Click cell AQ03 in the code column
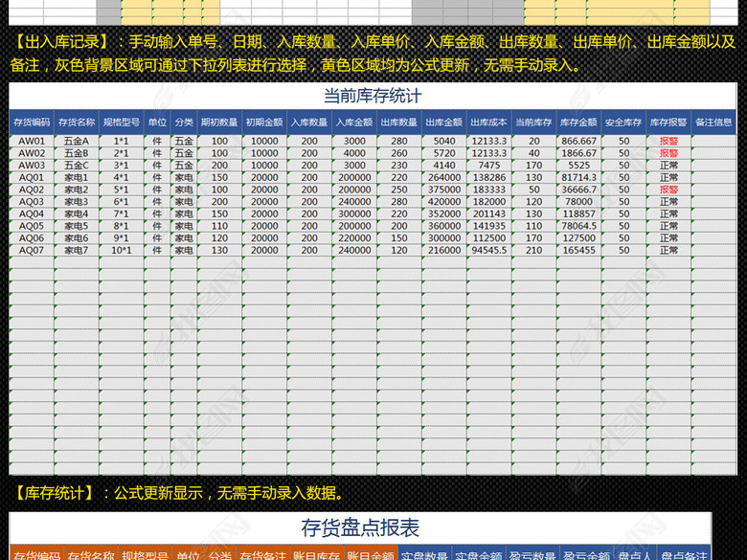Screen dimensions: 747x560 (x=32, y=202)
